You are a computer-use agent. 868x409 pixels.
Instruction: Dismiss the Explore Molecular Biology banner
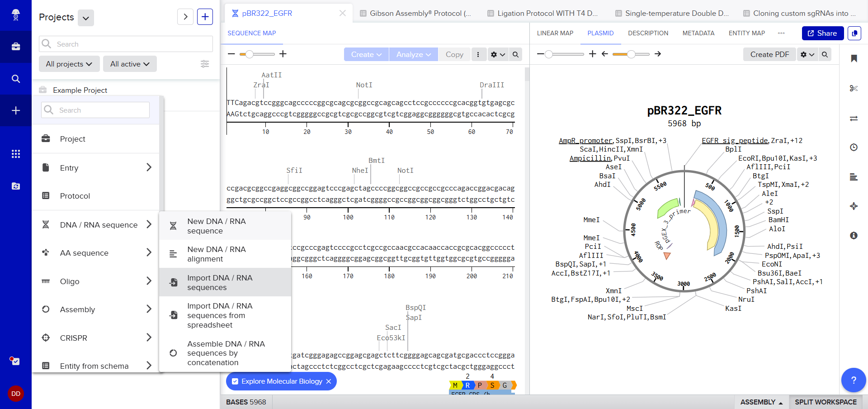(x=329, y=381)
